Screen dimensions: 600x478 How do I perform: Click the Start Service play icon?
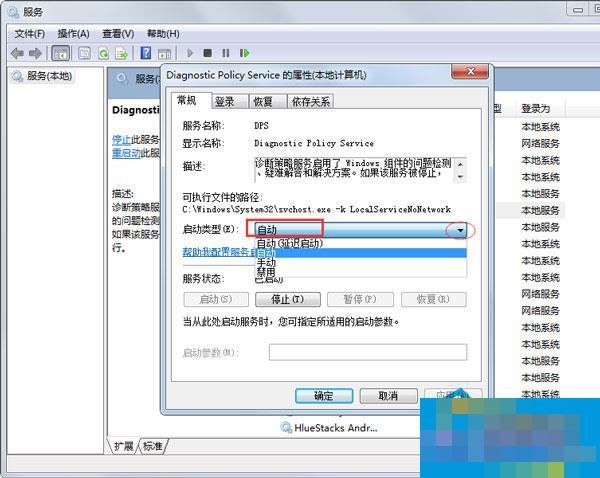pos(189,53)
